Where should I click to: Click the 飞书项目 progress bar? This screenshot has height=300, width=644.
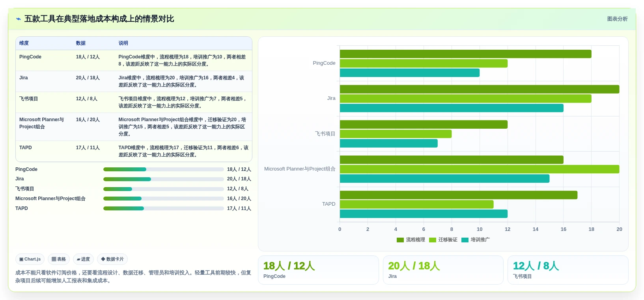[164, 189]
